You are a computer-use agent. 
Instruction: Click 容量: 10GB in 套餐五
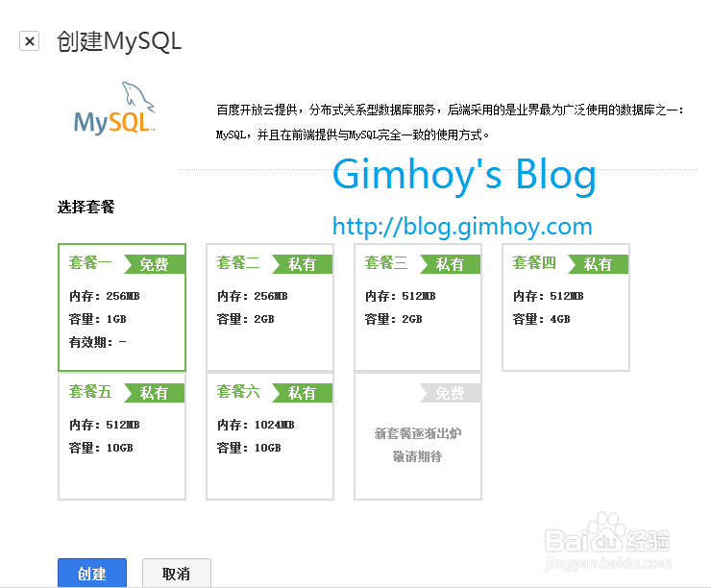click(x=101, y=448)
